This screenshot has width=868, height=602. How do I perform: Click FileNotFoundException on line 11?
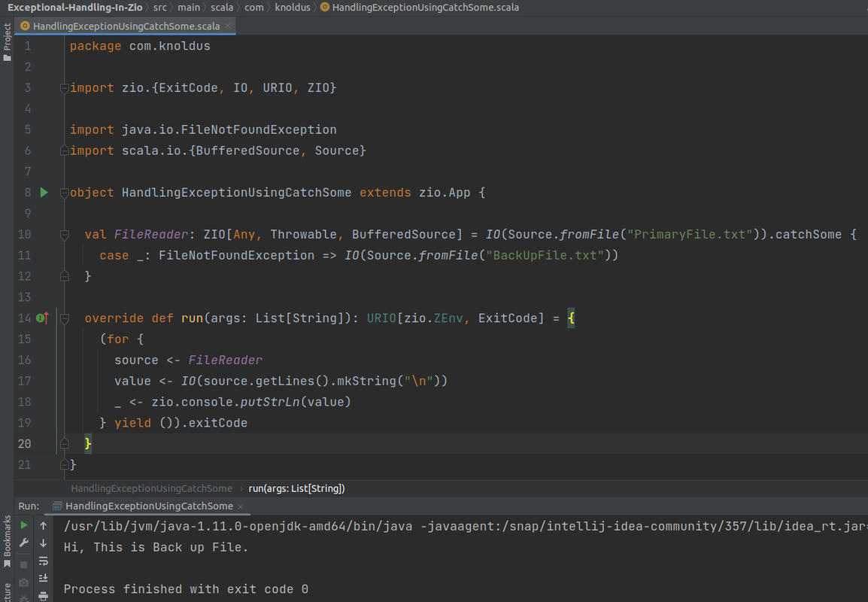236,255
